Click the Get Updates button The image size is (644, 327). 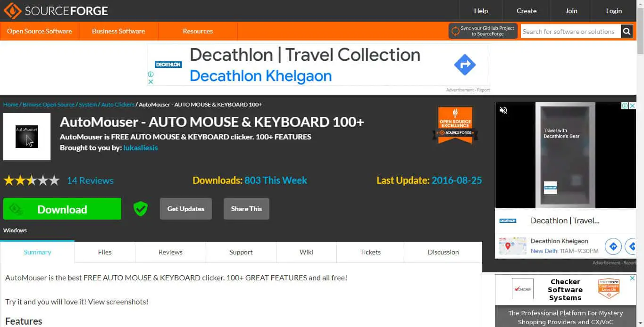pyautogui.click(x=186, y=209)
